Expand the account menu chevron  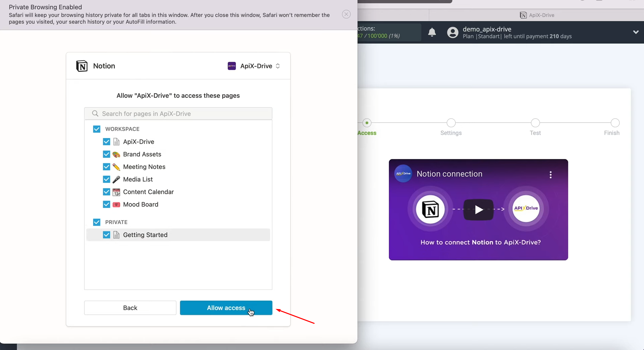636,32
